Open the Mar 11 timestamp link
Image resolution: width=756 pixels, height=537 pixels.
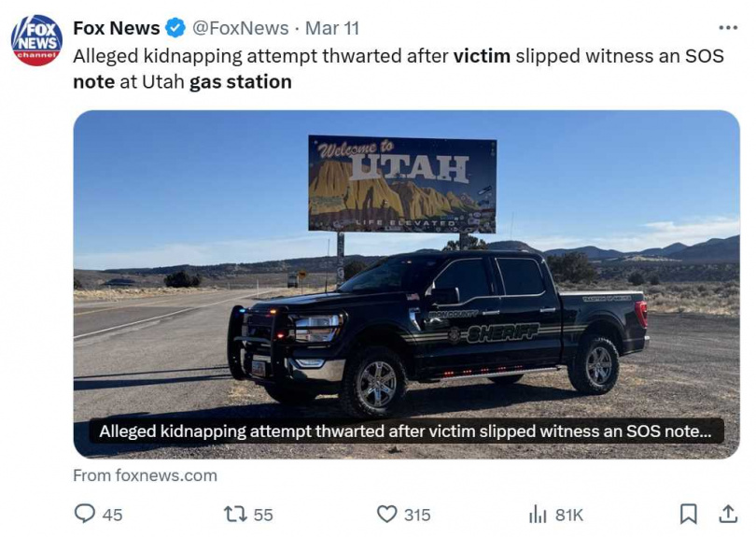(x=332, y=28)
